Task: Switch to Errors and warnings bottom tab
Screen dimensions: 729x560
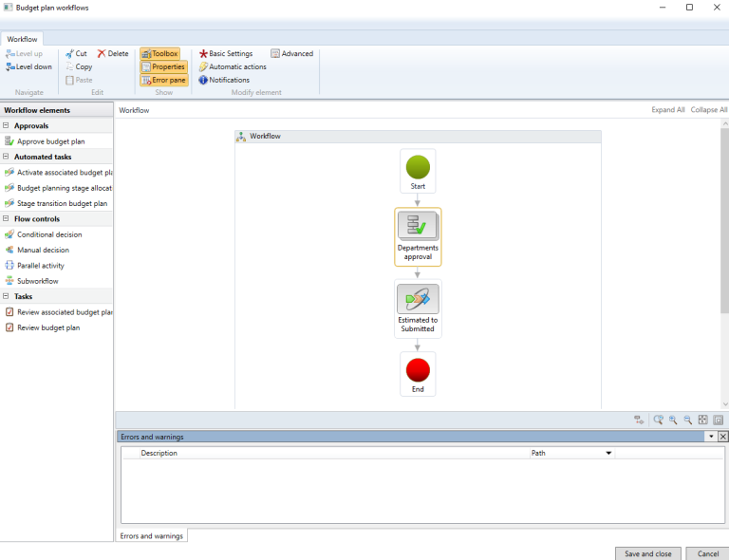Action: click(151, 536)
